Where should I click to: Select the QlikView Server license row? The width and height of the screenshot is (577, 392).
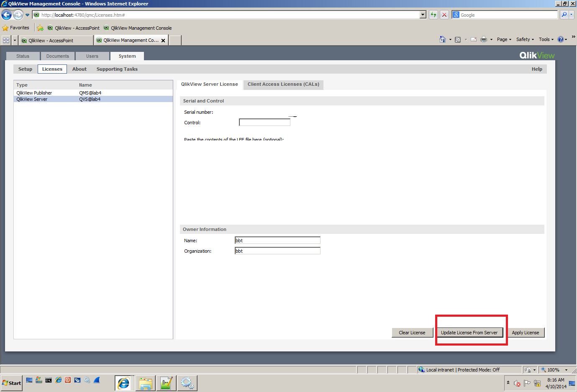click(x=93, y=99)
